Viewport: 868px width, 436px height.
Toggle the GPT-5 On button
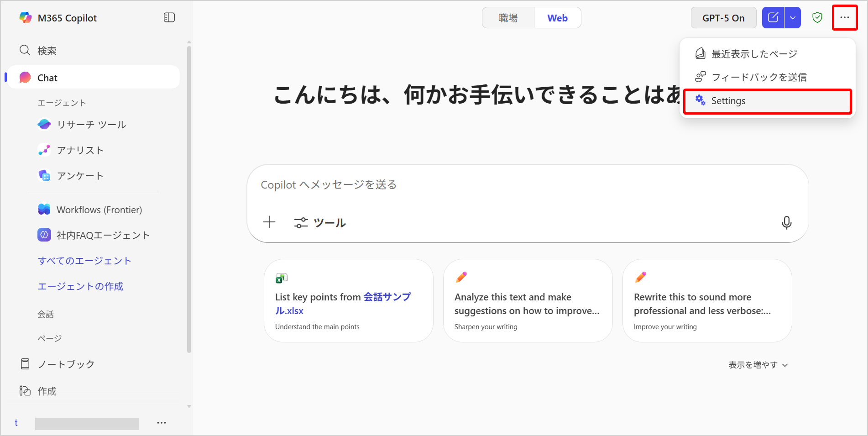point(723,18)
